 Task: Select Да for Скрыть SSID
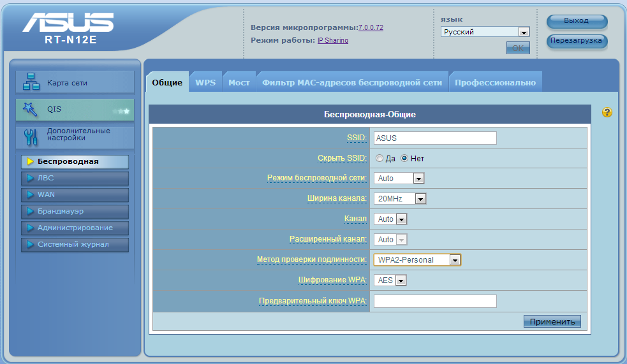click(380, 158)
